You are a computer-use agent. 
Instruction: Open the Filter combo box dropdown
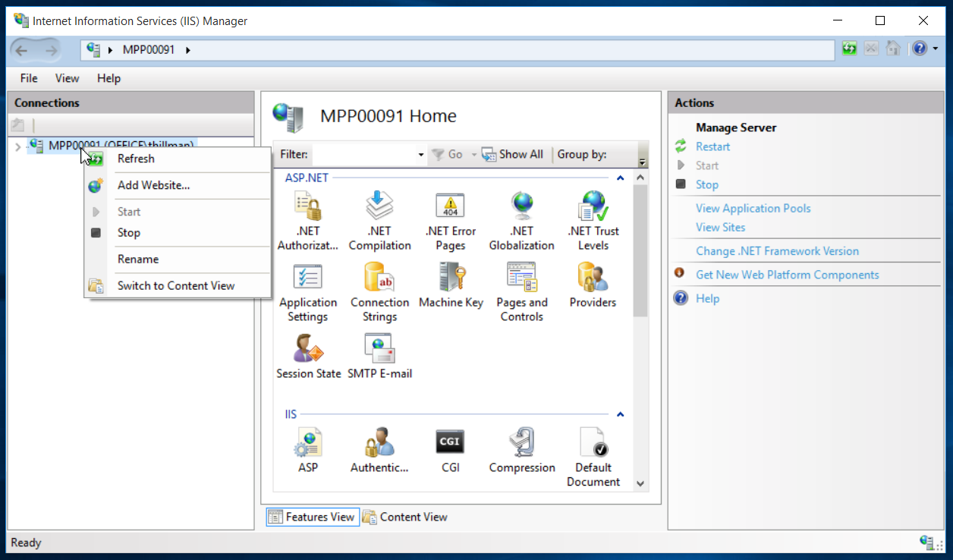pyautogui.click(x=421, y=155)
